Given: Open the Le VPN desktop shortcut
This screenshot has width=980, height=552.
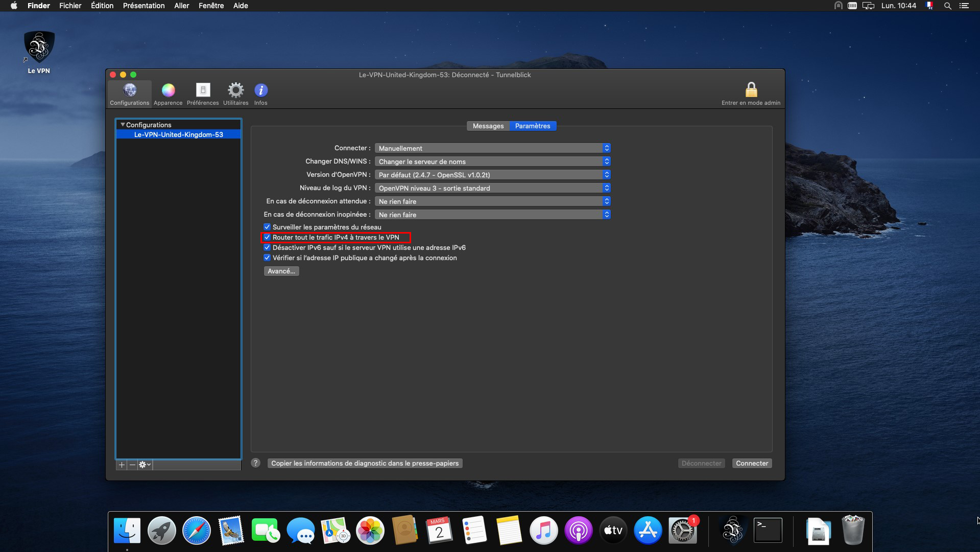Looking at the screenshot, I should (x=39, y=53).
